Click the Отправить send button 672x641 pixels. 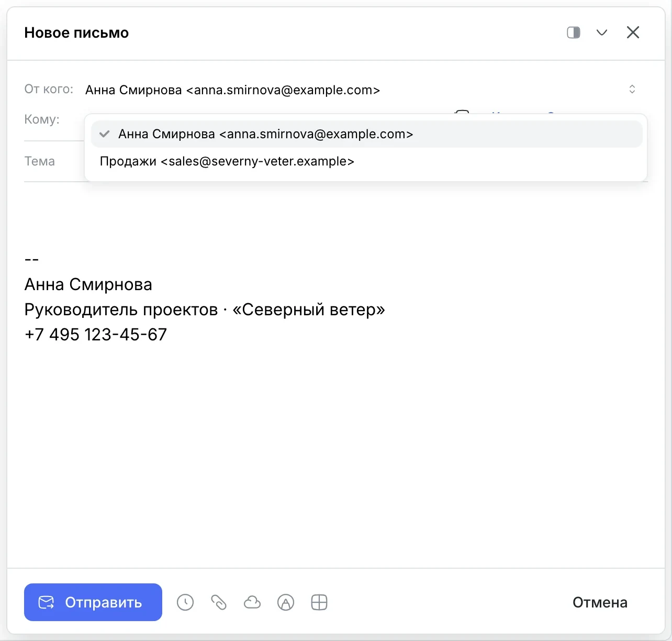93,602
